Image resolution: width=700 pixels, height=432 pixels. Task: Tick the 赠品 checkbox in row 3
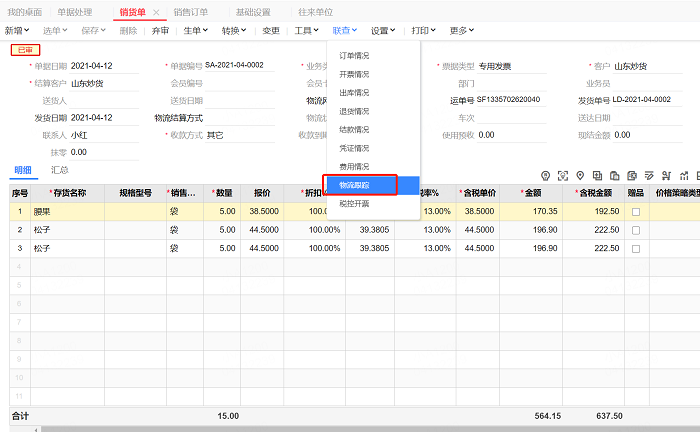pos(635,248)
